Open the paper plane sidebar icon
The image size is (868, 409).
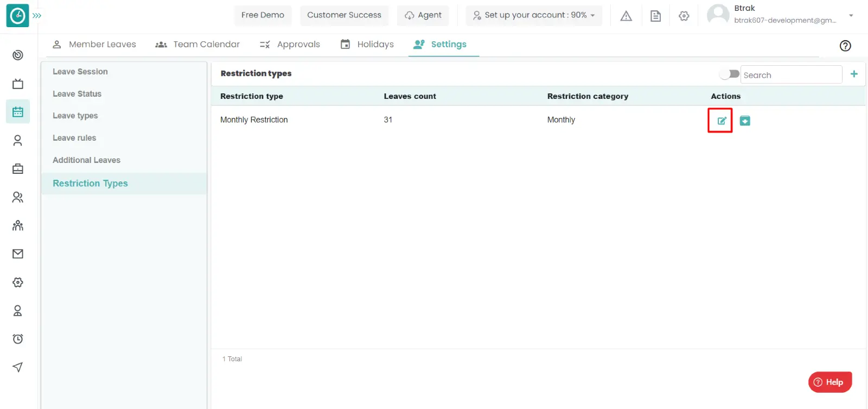click(x=18, y=367)
